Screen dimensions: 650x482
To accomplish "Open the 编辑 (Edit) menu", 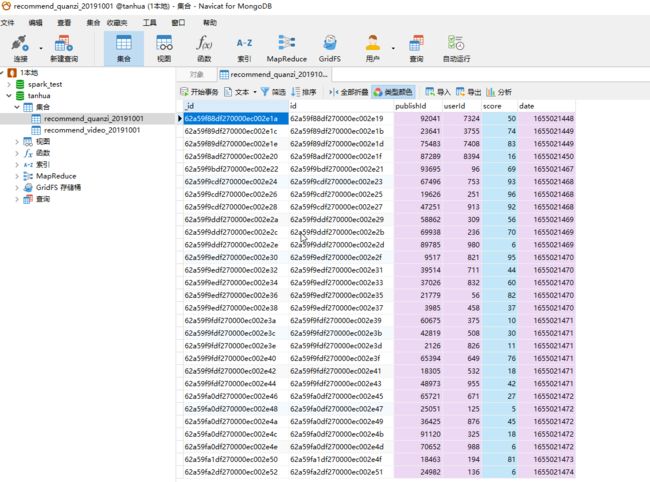I will point(36,22).
